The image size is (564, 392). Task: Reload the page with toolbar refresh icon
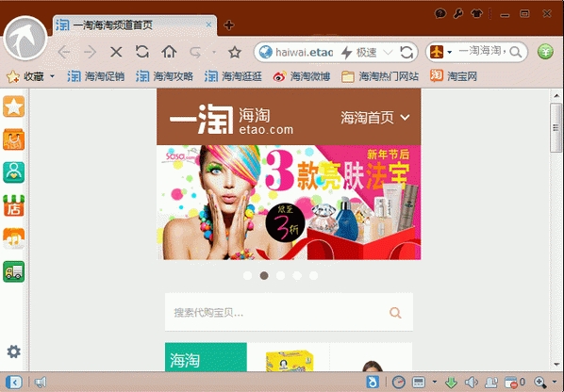point(142,52)
